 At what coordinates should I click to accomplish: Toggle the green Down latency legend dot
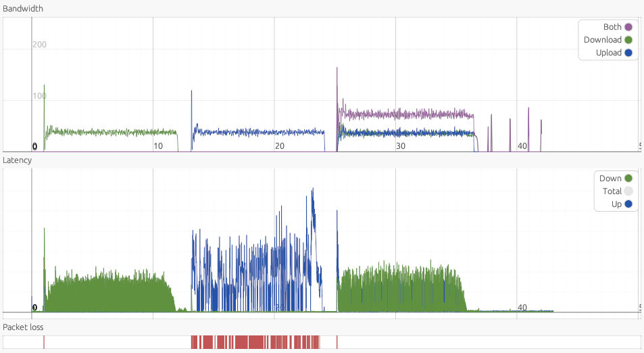(x=628, y=179)
